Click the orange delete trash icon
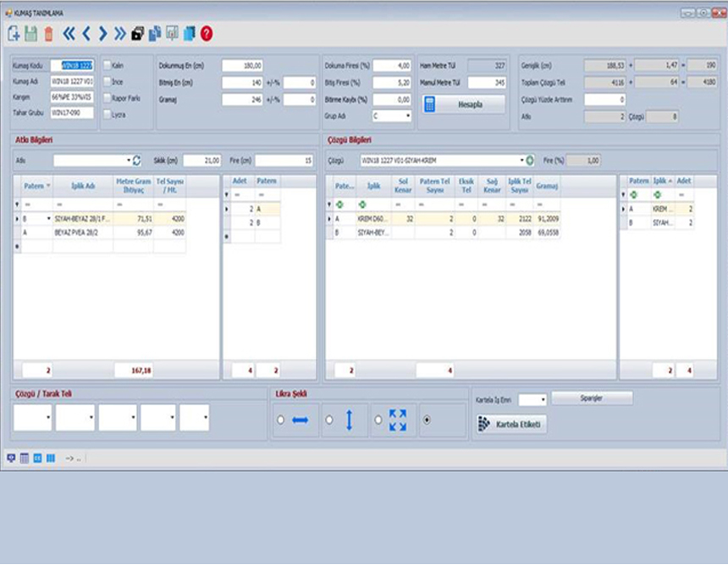 (48, 34)
